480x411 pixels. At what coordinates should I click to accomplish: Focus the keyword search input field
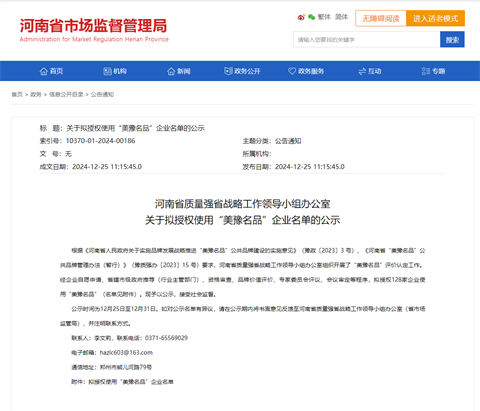367,40
